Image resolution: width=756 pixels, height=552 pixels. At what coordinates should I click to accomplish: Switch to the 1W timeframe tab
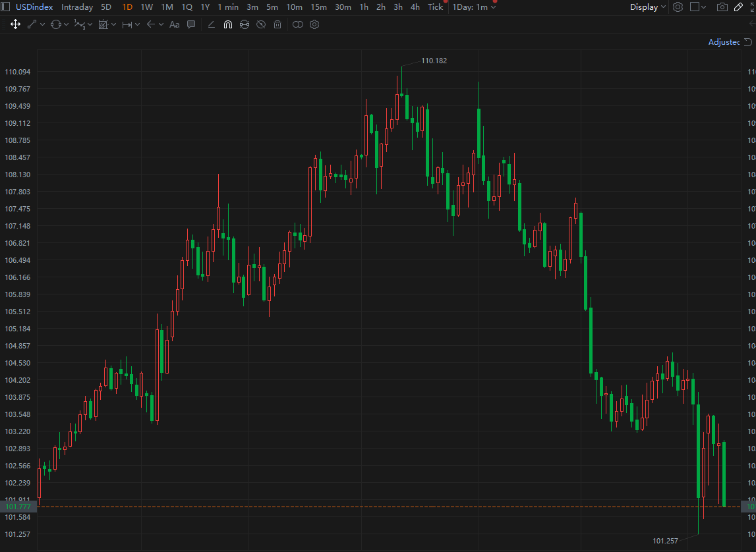(x=146, y=7)
